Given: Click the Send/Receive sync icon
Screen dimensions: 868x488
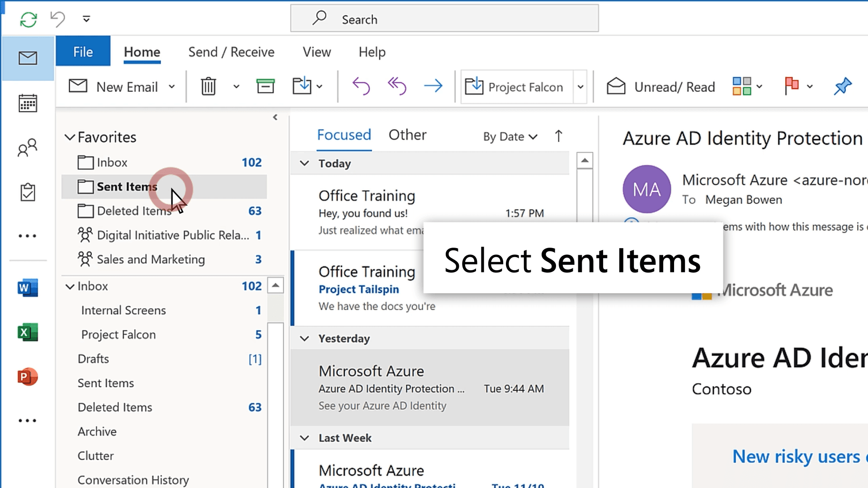Looking at the screenshot, I should point(28,19).
